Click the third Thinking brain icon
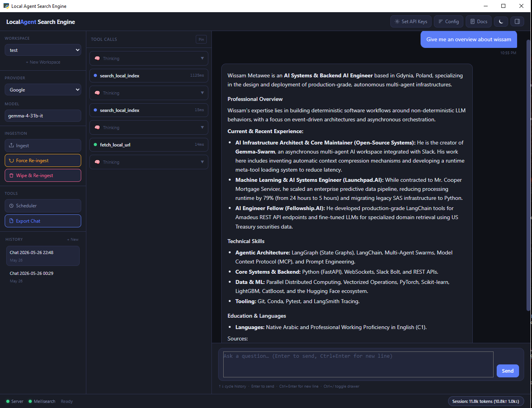The image size is (532, 408). point(97,127)
